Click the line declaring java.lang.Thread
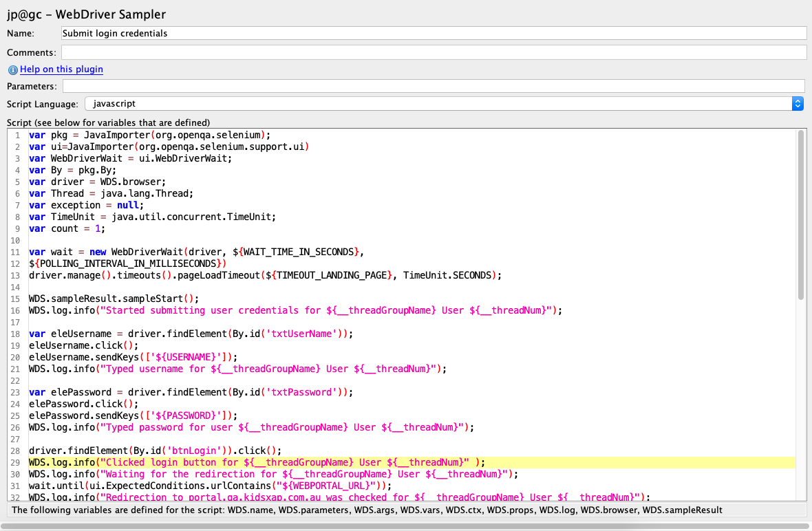 [x=111, y=193]
